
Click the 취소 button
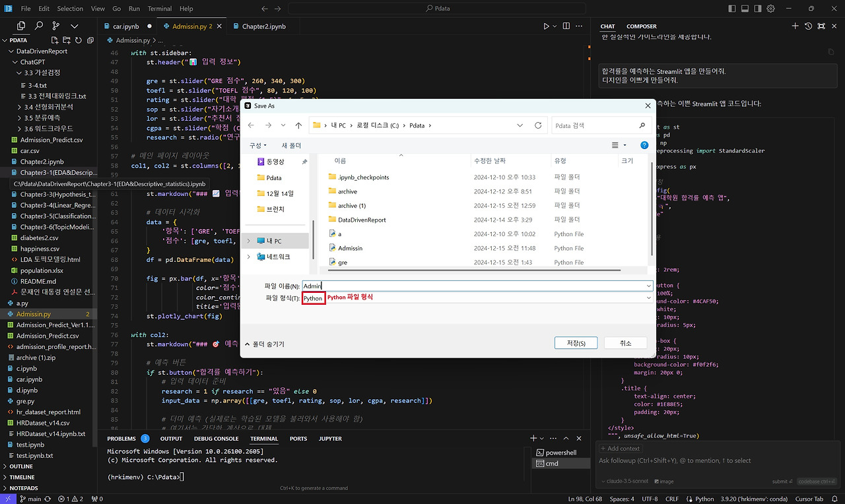626,343
